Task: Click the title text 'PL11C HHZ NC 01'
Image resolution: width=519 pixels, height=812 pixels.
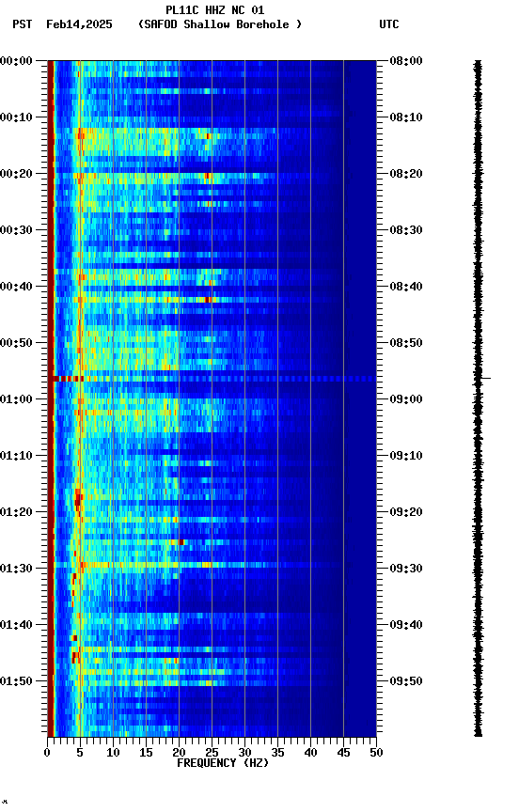Action: [x=215, y=10]
